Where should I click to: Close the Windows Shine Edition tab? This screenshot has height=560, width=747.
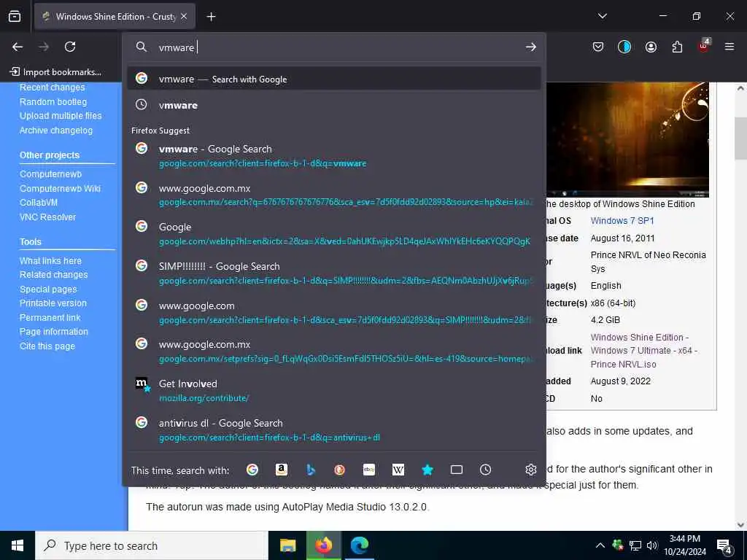[184, 16]
